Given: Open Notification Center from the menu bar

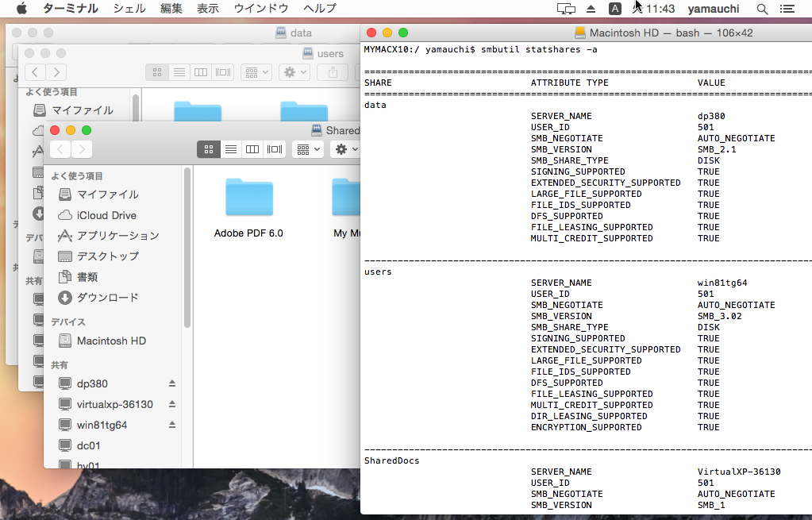Looking at the screenshot, I should pos(788,9).
